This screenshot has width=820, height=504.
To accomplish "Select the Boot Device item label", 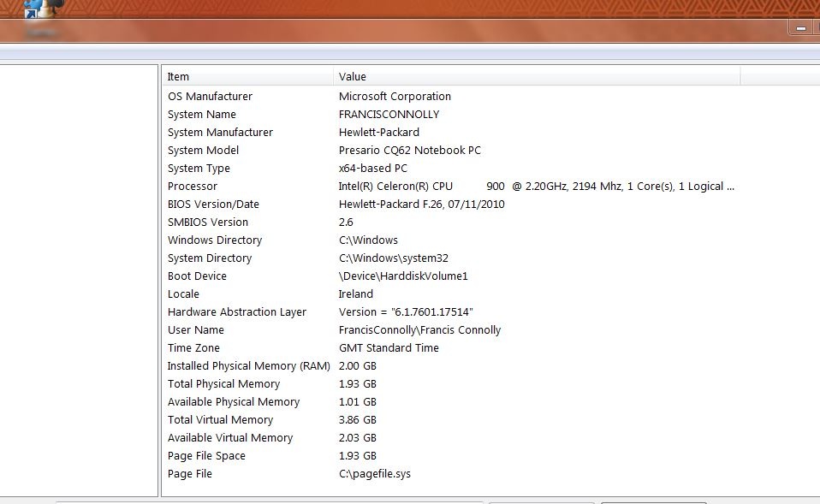I will click(197, 276).
